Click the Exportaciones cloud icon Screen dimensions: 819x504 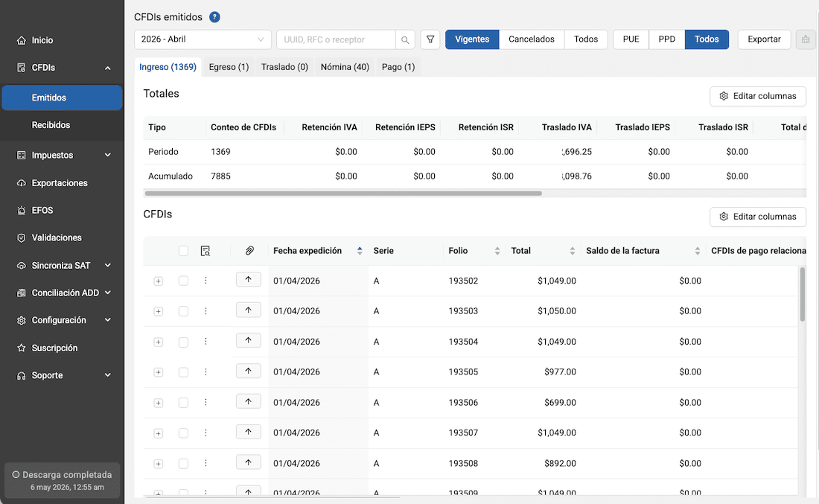(22, 183)
